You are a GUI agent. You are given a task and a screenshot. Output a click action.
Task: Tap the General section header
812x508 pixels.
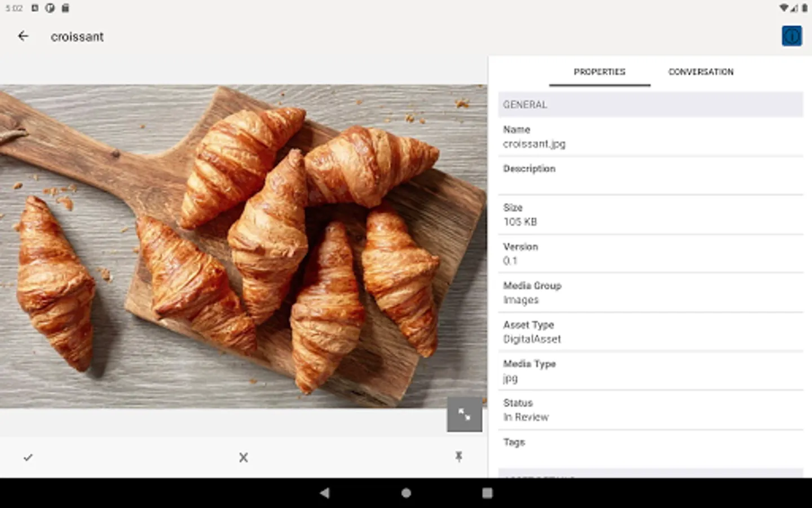click(651, 104)
